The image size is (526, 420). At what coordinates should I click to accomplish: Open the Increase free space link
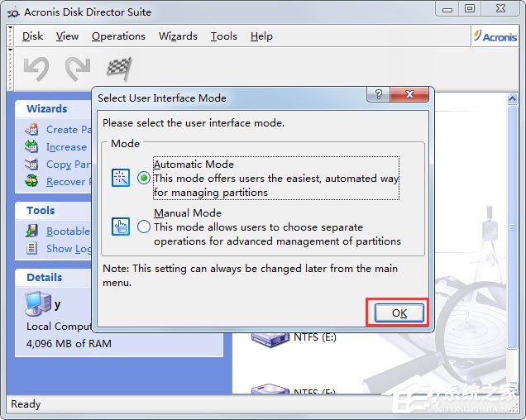[69, 147]
